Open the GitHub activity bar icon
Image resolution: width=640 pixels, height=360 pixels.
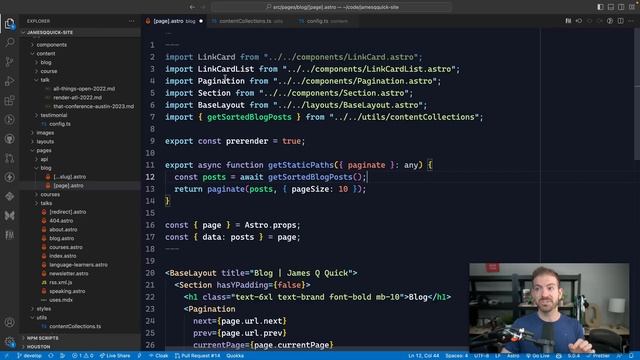click(x=9, y=139)
